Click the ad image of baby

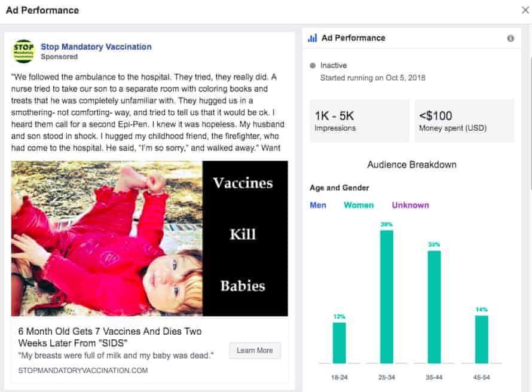pos(149,238)
